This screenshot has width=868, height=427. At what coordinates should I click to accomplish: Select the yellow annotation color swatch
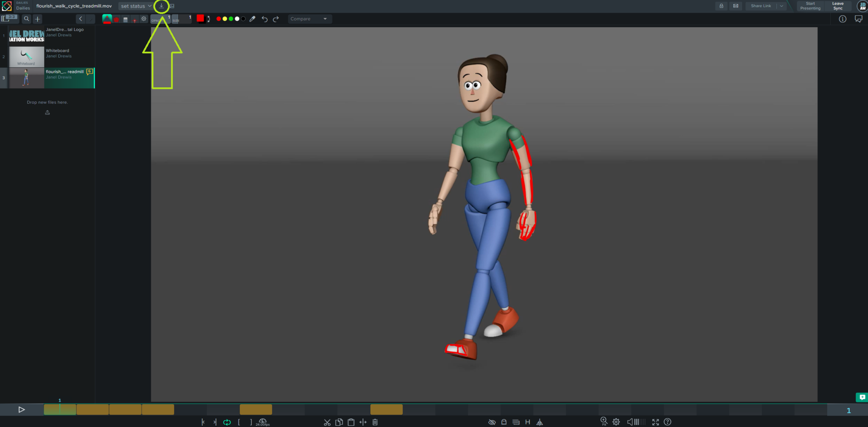[x=225, y=19]
